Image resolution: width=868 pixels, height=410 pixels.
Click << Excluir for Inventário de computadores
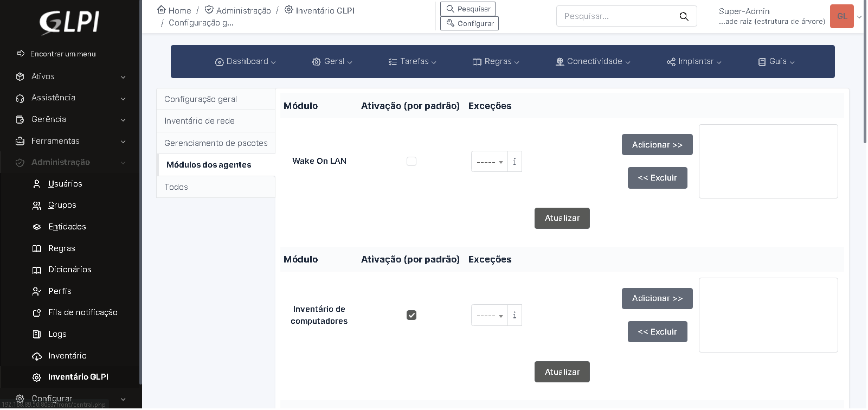[x=657, y=332]
